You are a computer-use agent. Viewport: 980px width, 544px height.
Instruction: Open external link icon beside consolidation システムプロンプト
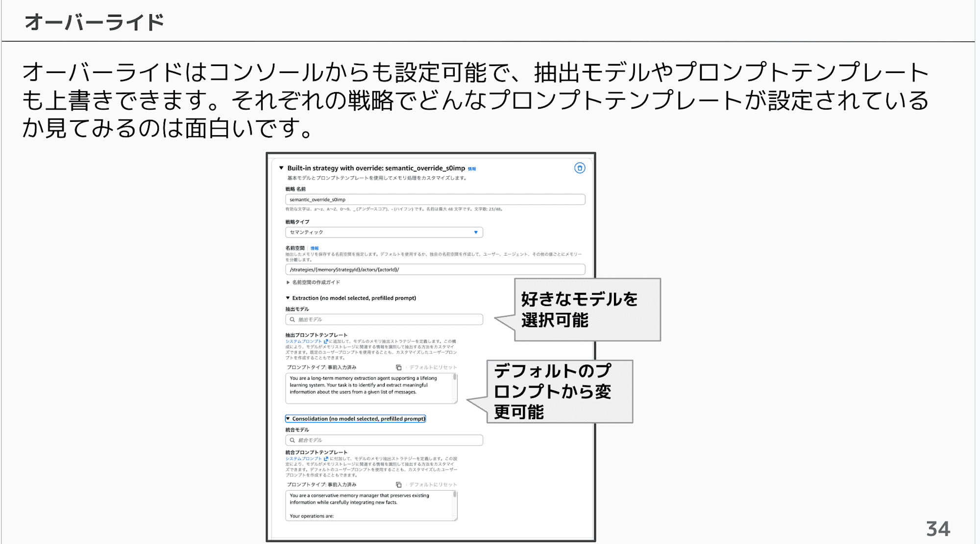tap(326, 459)
